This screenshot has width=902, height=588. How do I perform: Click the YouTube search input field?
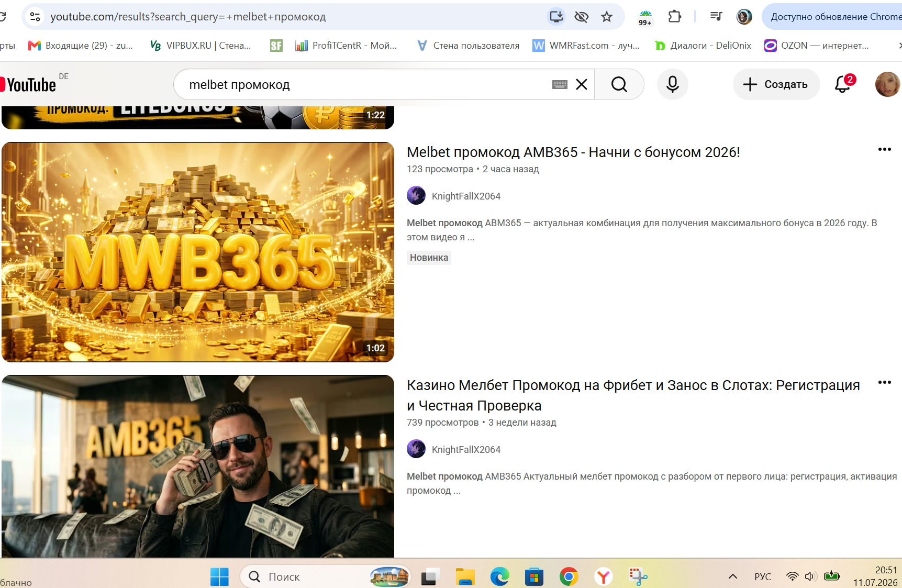pyautogui.click(x=366, y=84)
